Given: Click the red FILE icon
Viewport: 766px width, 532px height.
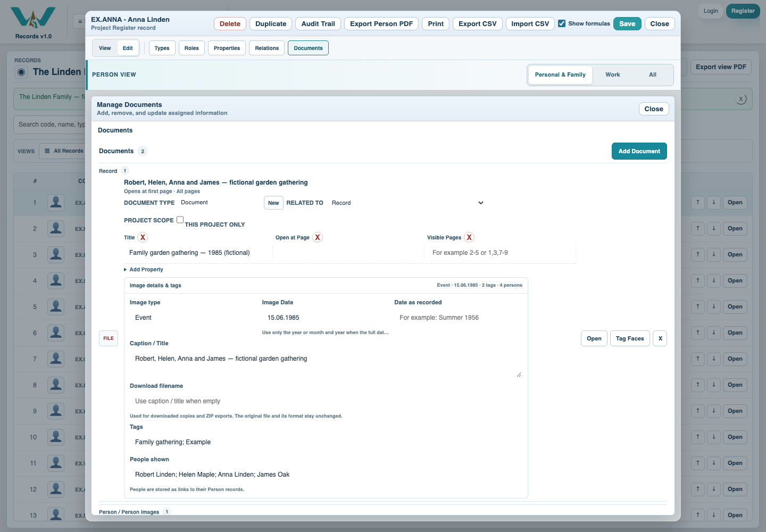Looking at the screenshot, I should tap(109, 338).
